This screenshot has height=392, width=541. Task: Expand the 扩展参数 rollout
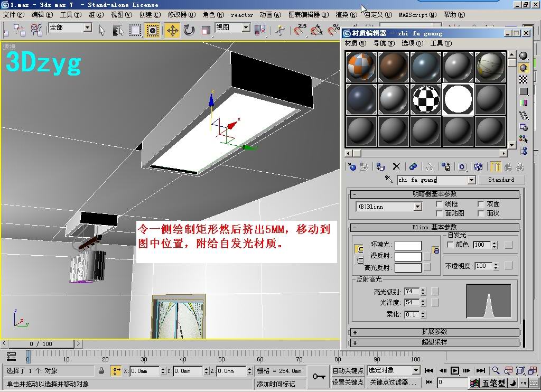pos(435,332)
